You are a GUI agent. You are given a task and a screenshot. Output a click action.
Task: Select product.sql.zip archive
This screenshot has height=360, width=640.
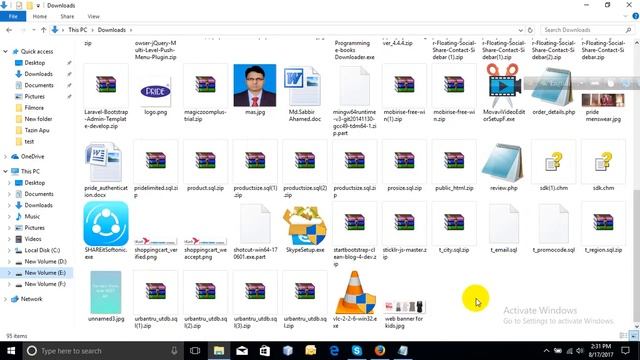pos(205,160)
